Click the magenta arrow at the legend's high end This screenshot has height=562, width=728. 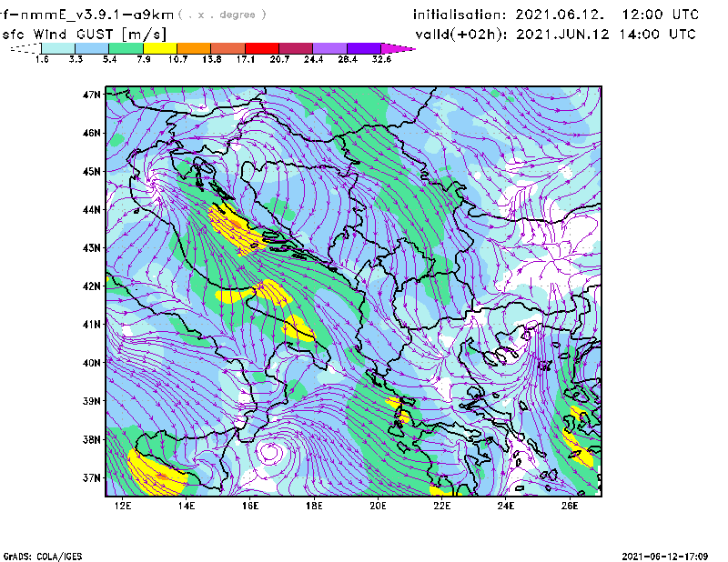point(398,48)
